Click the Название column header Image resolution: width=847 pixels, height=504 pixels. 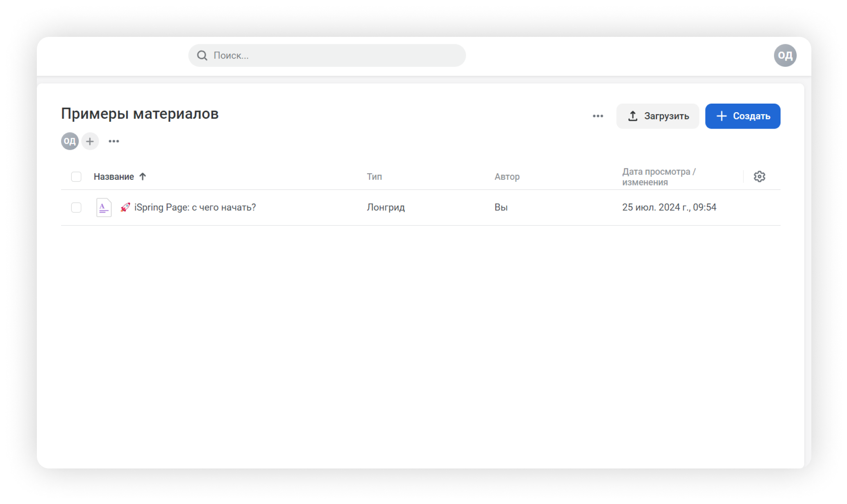click(x=114, y=177)
